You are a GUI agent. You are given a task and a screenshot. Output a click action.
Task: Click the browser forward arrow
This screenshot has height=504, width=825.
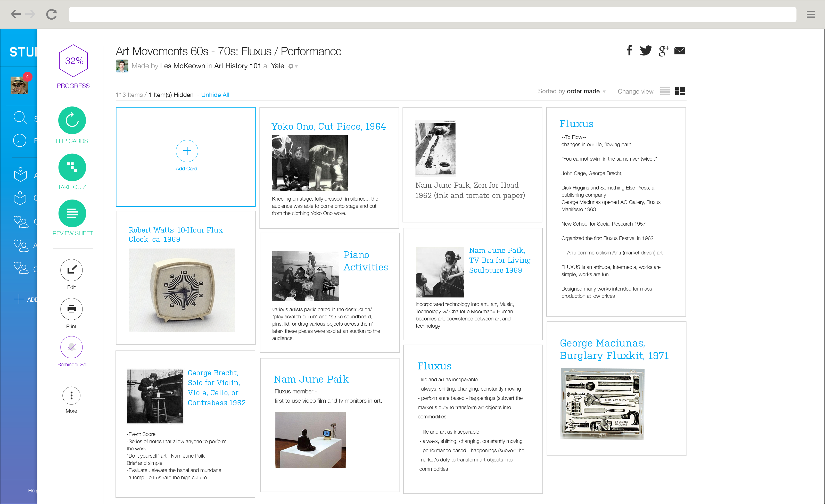30,14
